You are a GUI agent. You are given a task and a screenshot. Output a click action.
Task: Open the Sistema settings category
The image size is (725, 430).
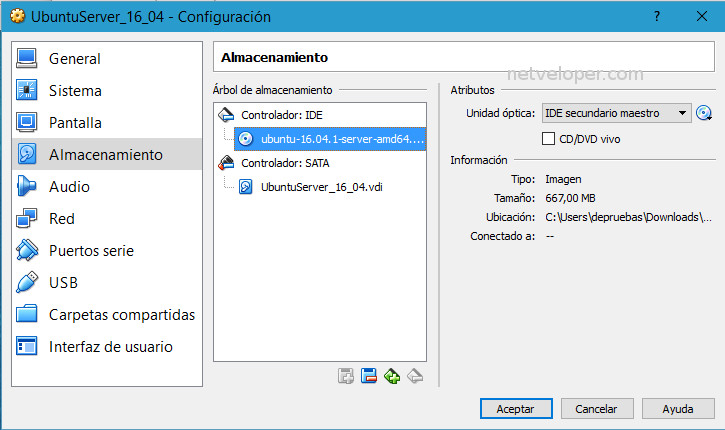107,91
